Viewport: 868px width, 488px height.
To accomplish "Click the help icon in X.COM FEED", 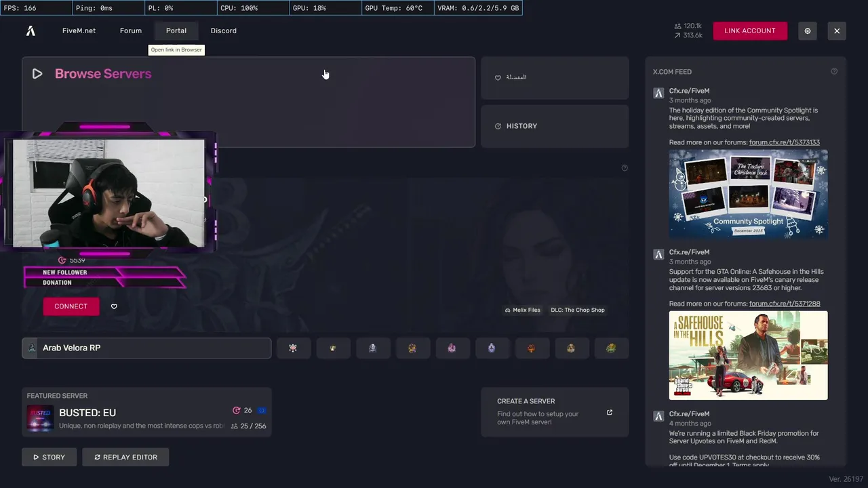I will click(x=834, y=71).
